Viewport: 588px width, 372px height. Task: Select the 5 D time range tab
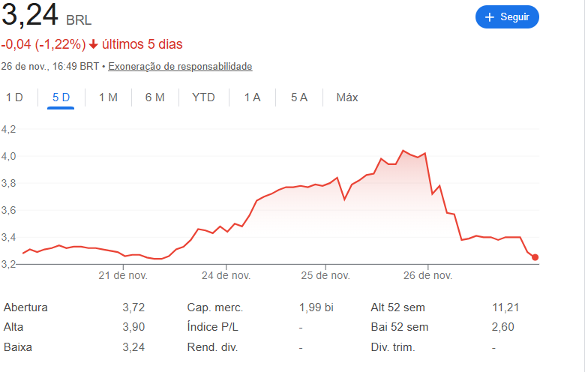61,97
